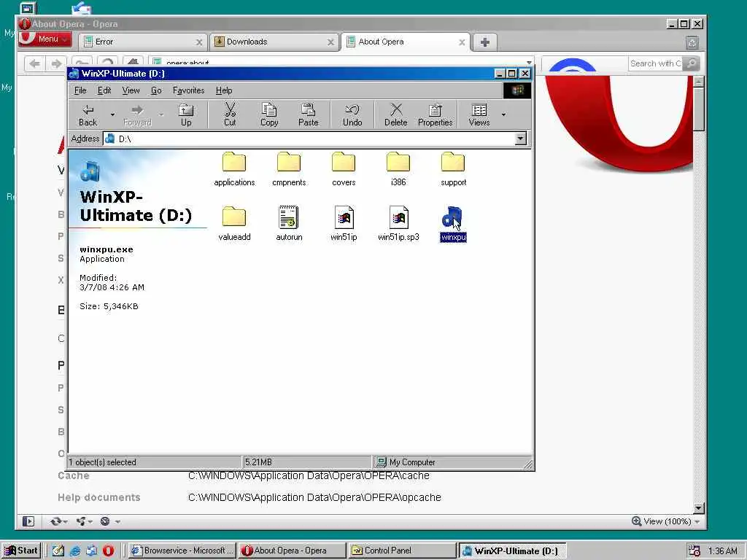Close the Error tab
The image size is (747, 560).
tap(199, 42)
